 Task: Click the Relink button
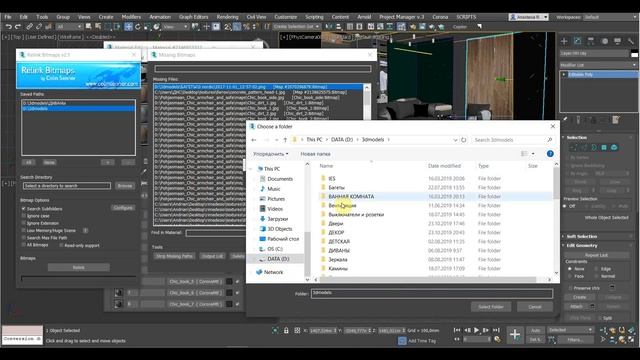tap(78, 267)
